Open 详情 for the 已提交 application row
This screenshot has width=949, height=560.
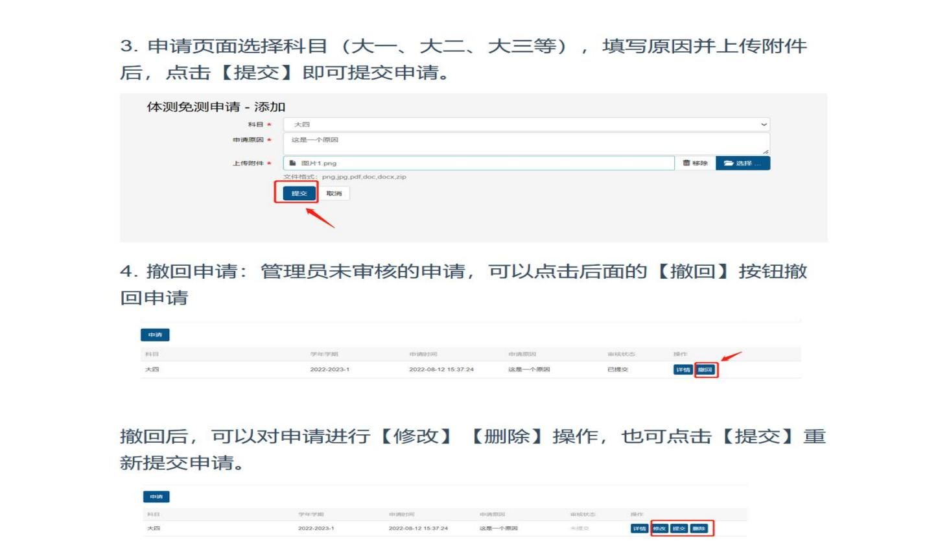[x=683, y=370]
